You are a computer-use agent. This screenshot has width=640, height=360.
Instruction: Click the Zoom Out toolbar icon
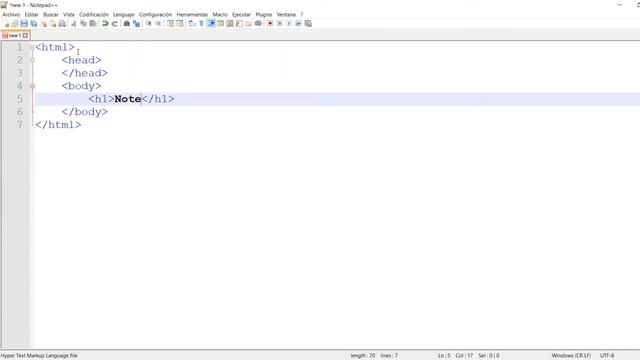click(x=158, y=24)
